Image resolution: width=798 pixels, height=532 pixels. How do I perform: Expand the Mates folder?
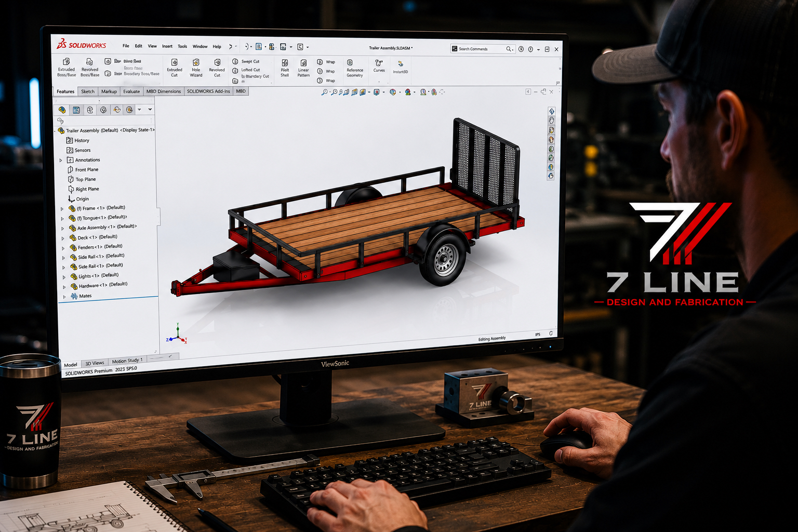64,297
